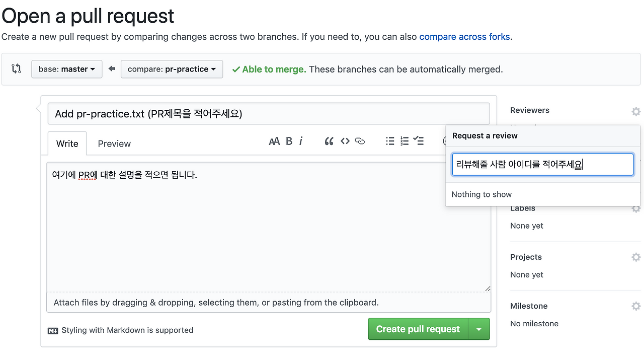The image size is (644, 357).
Task: Insert a numbered list
Action: pyautogui.click(x=405, y=141)
